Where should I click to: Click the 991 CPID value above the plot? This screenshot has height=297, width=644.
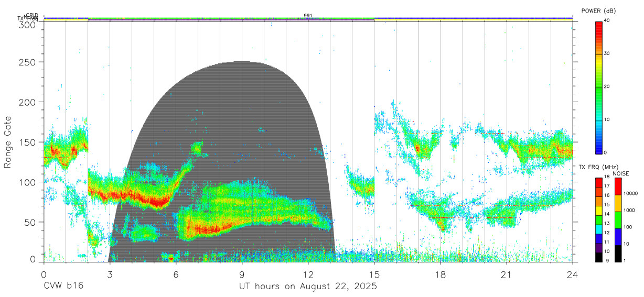pyautogui.click(x=308, y=16)
